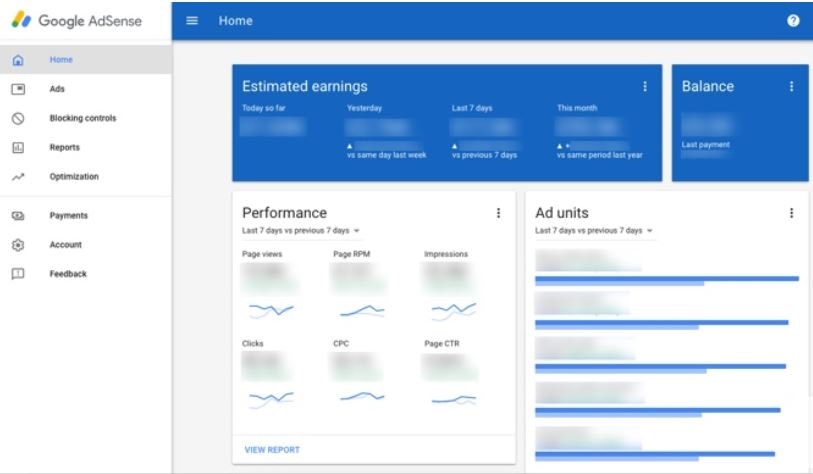Click the Yesterday earnings label
The width and height of the screenshot is (813, 474).
tap(365, 108)
